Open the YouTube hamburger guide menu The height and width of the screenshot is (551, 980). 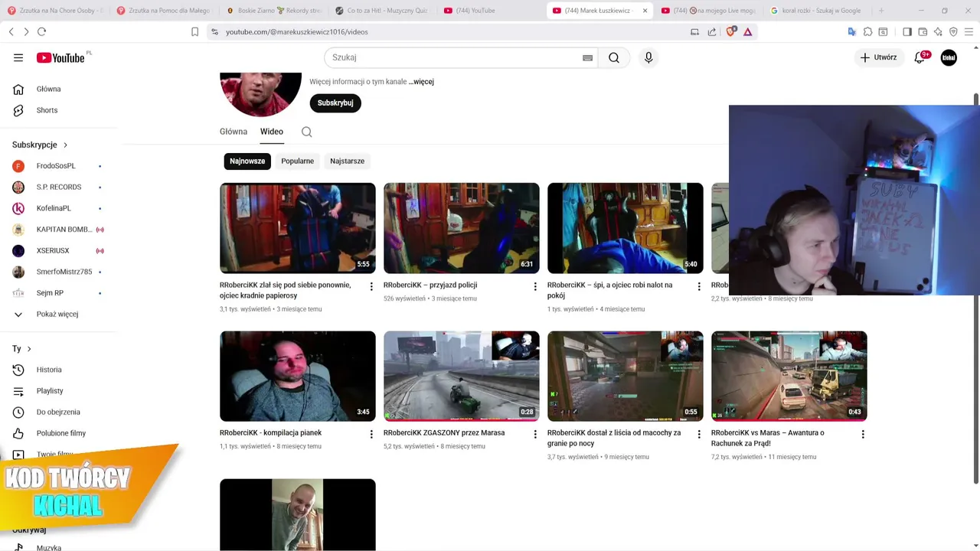click(18, 57)
